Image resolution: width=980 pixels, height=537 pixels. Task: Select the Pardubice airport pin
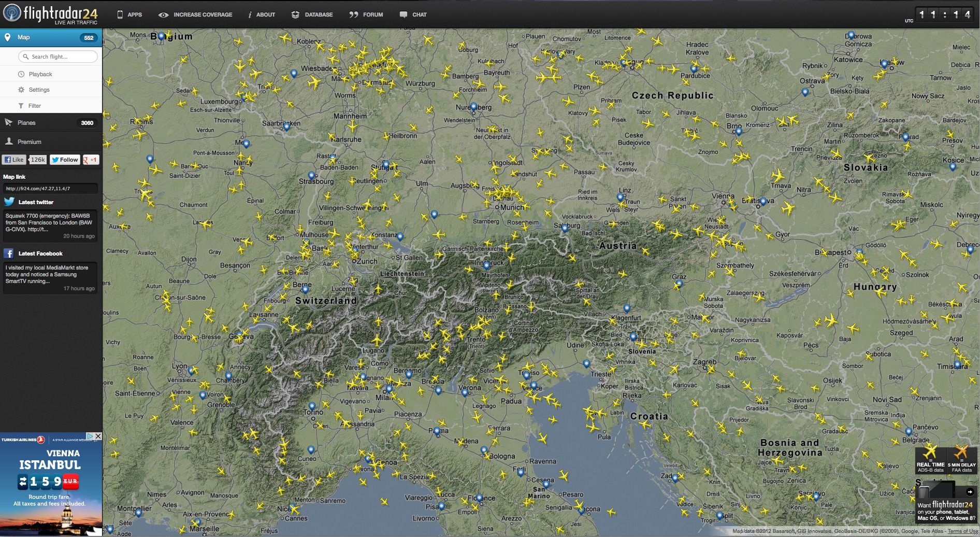694,69
